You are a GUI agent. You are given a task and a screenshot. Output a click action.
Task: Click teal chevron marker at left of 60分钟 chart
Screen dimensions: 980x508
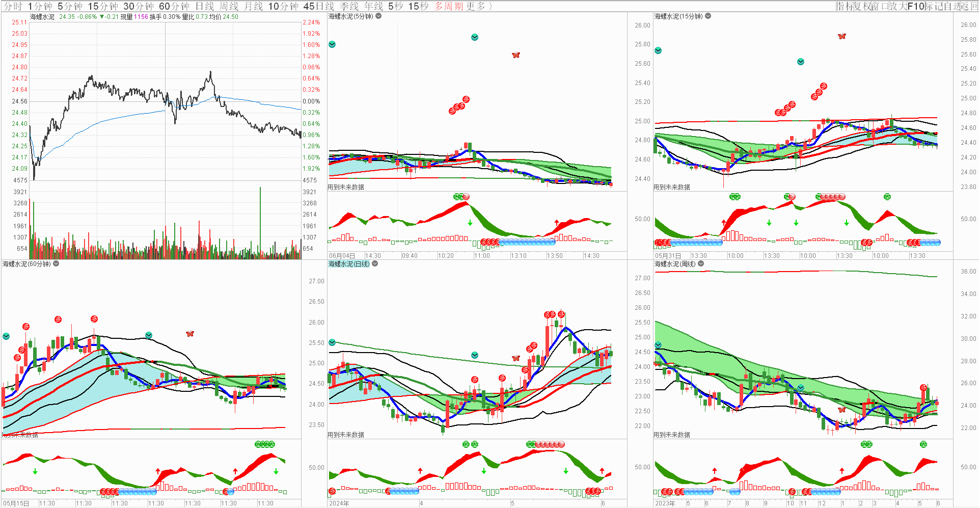6,336
